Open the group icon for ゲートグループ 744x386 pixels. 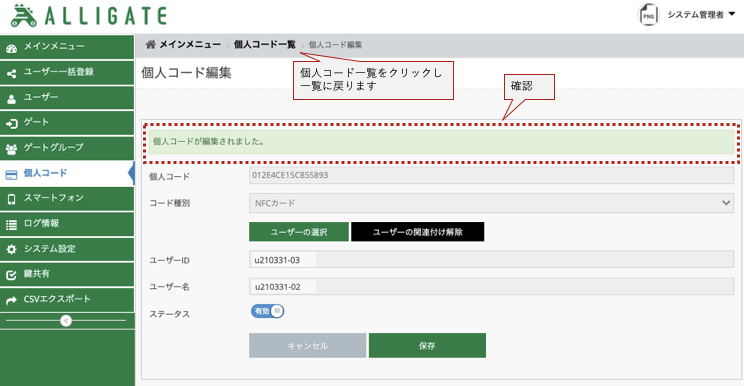pyautogui.click(x=11, y=149)
